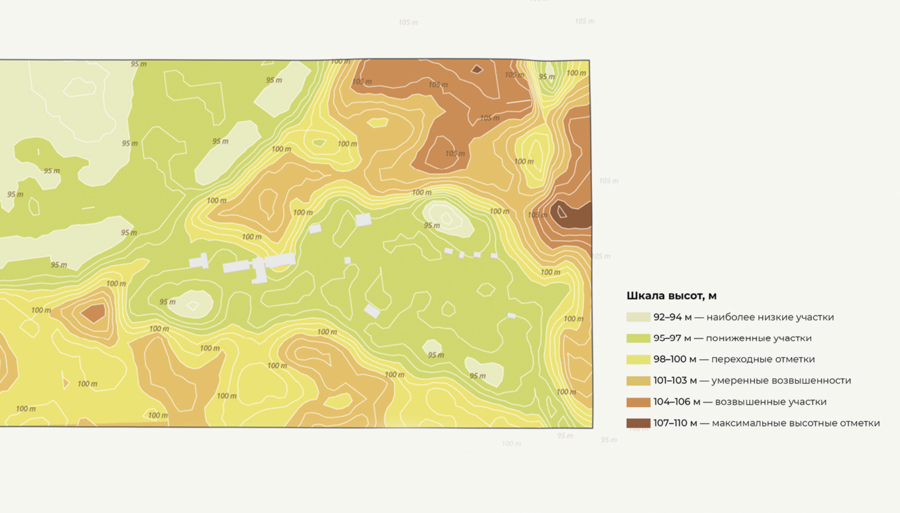Select the 'наиболее низкие участки' legend label
Image resolution: width=900 pixels, height=513 pixels.
770,317
